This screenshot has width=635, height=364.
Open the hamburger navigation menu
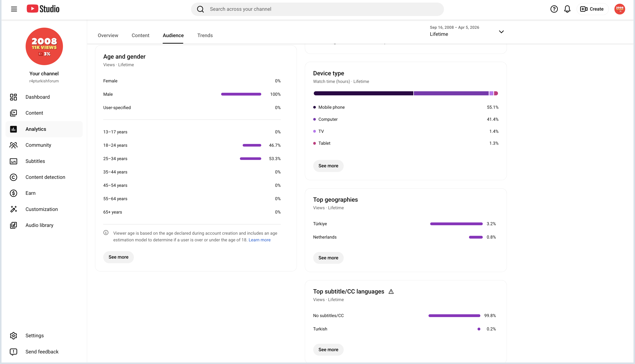(14, 9)
